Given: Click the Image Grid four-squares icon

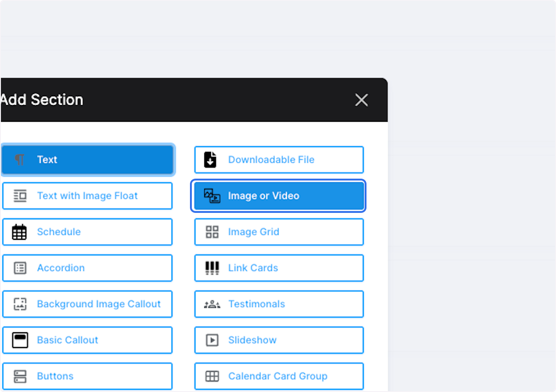Looking at the screenshot, I should click(212, 232).
